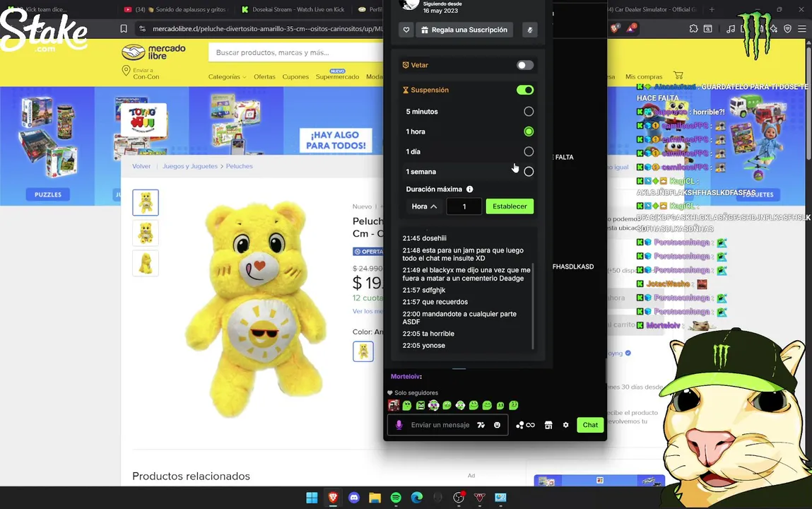Screen dimensions: 812x509
Task: Toggle the Vetar switch on
Action: pyautogui.click(x=525, y=65)
